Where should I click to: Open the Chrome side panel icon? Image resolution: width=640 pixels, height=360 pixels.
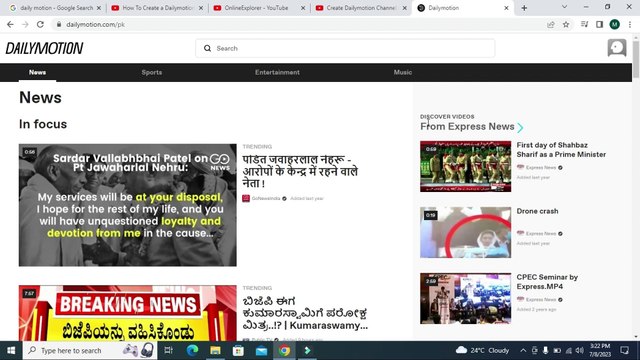pos(599,24)
